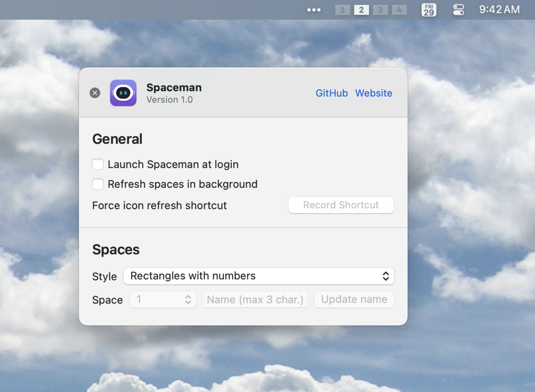Click the Update name button
This screenshot has width=535, height=392.
(x=354, y=299)
